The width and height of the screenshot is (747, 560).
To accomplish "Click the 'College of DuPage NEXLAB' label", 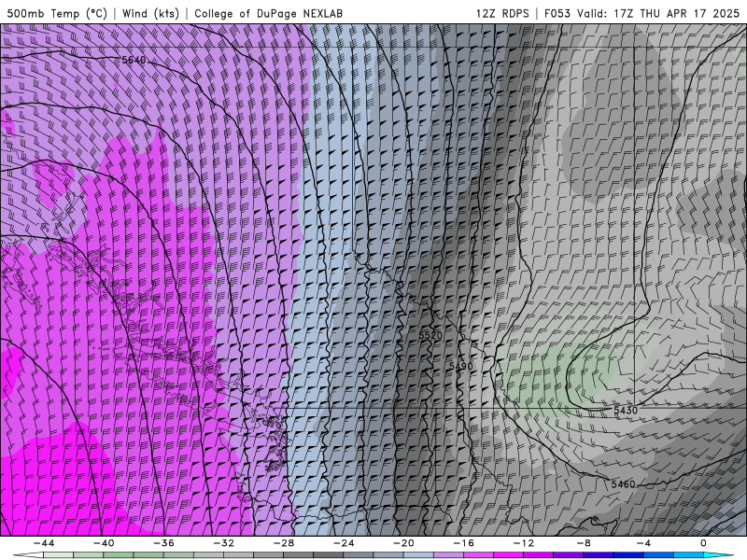I will [268, 13].
